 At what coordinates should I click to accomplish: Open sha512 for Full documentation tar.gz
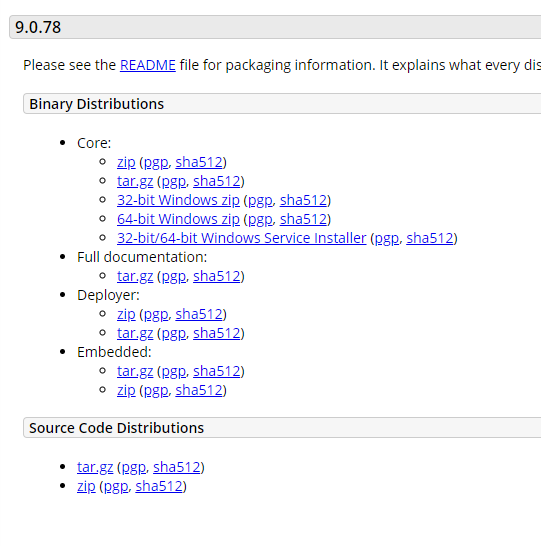[x=217, y=276]
